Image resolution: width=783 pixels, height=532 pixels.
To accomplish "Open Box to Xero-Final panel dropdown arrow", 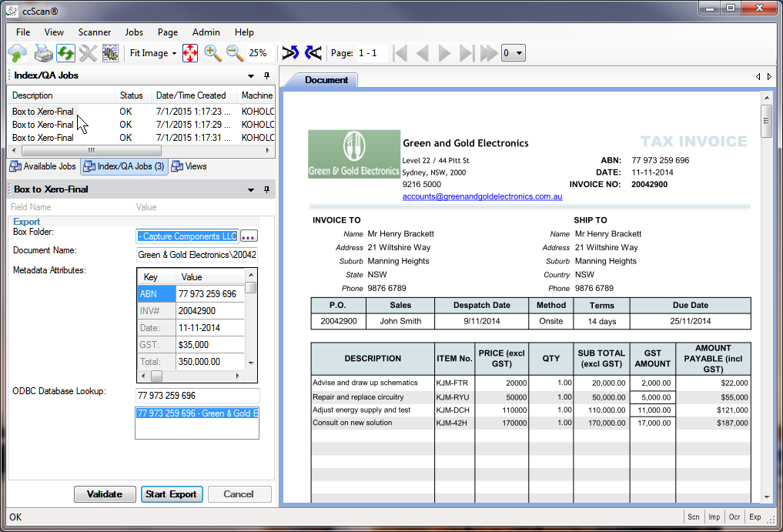I will point(251,190).
